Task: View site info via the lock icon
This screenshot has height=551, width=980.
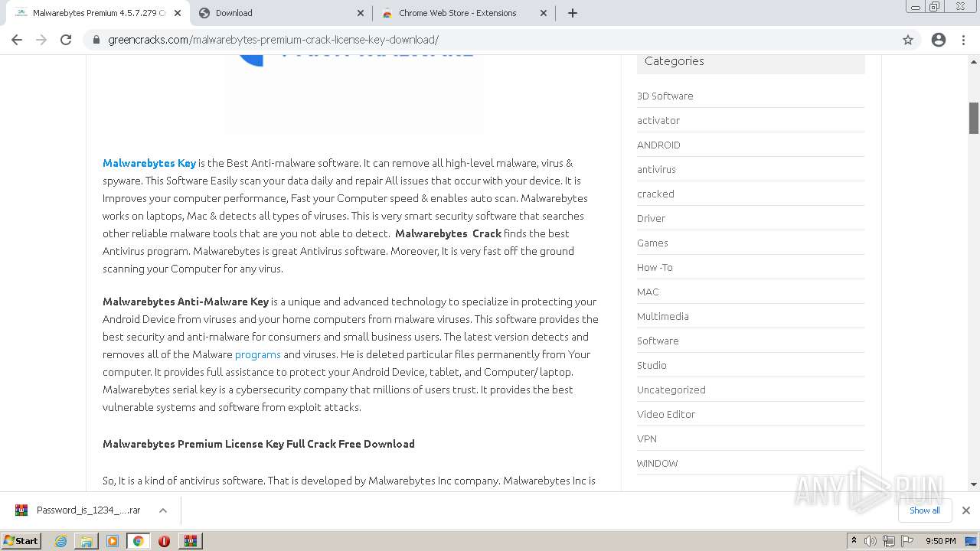Action: click(x=96, y=40)
